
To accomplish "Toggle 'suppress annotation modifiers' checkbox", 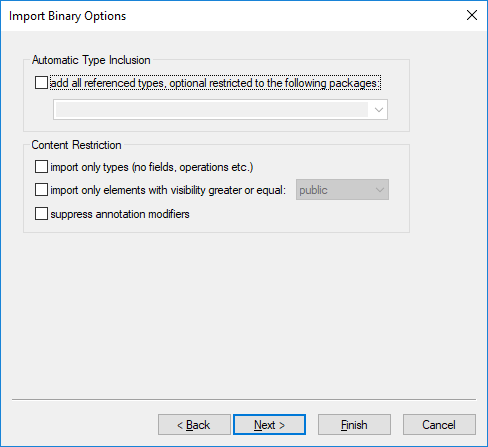I will [x=41, y=214].
